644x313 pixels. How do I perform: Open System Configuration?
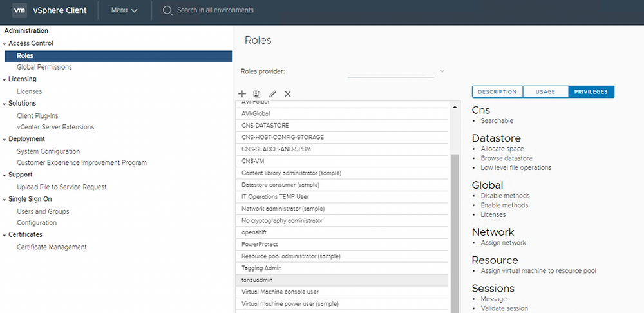[x=48, y=151]
